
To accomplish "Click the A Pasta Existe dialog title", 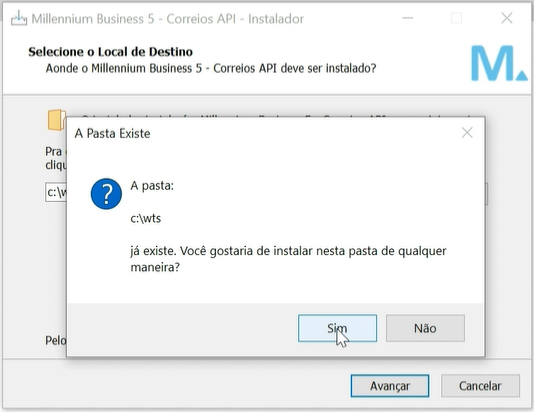I will pyautogui.click(x=112, y=133).
